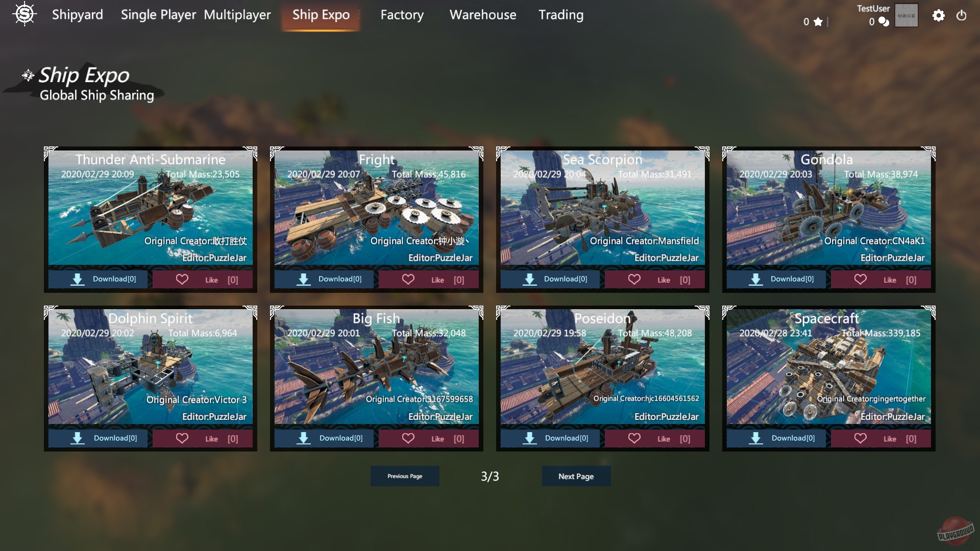Go to the Previous Page
Viewport: 980px width, 551px height.
405,476
